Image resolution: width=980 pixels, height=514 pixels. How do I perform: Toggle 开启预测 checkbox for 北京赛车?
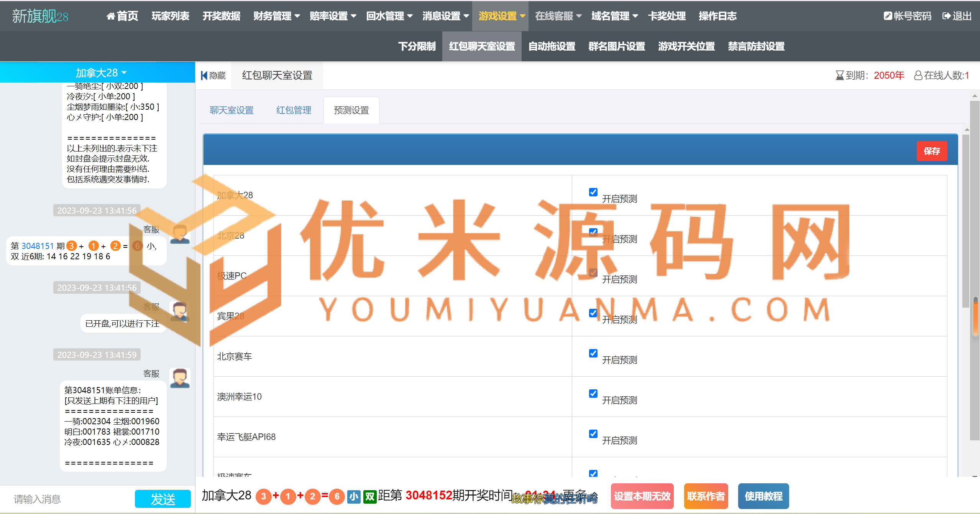coord(593,353)
